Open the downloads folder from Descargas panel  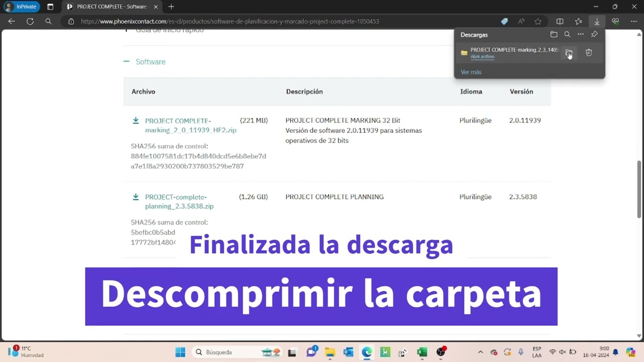(x=553, y=35)
